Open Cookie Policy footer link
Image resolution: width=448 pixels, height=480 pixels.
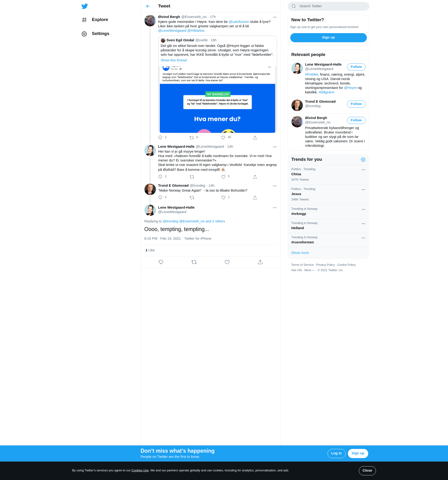pyautogui.click(x=346, y=265)
